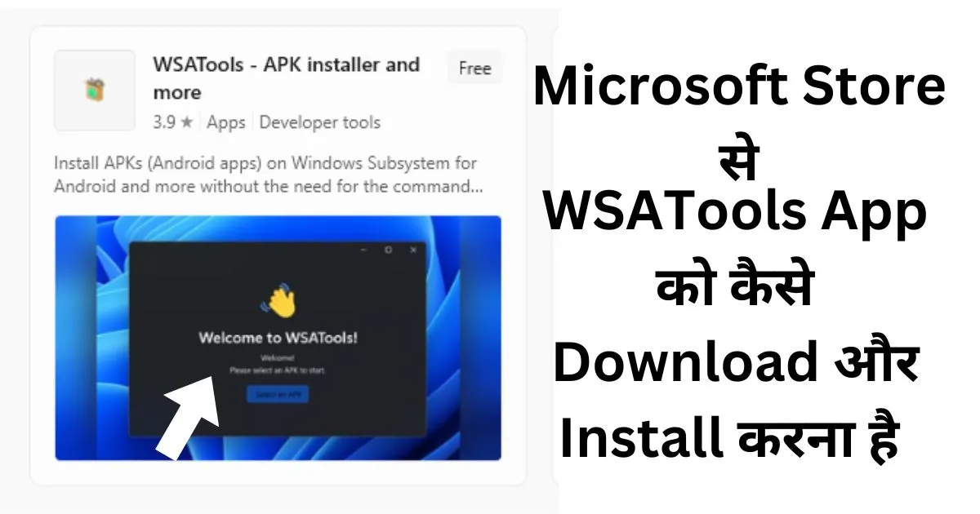Click the minimize dash in WSATools window
The height and width of the screenshot is (514, 980).
(x=363, y=250)
